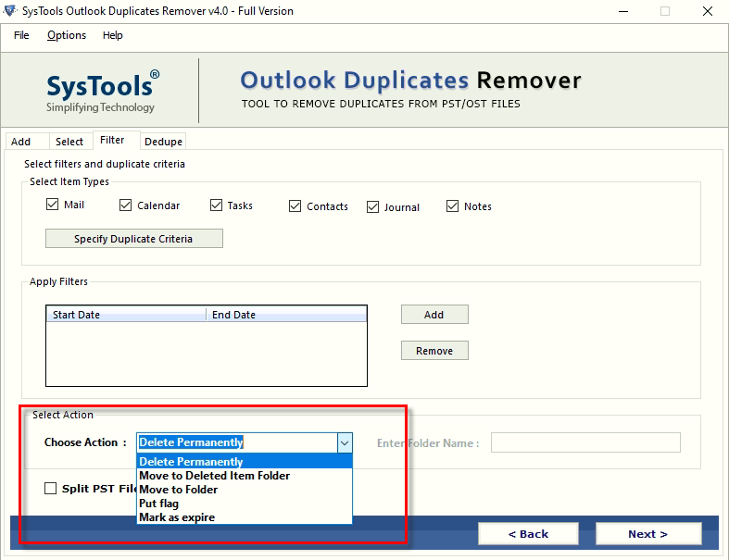This screenshot has width=729, height=560.
Task: Enable the Split PST File checkbox
Action: tap(50, 489)
